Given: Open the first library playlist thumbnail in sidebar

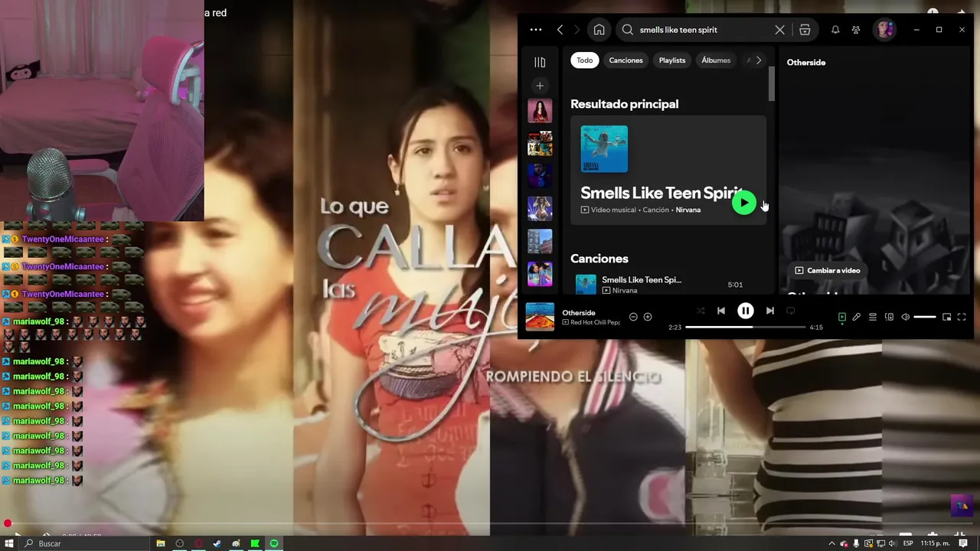Looking at the screenshot, I should pyautogui.click(x=540, y=111).
